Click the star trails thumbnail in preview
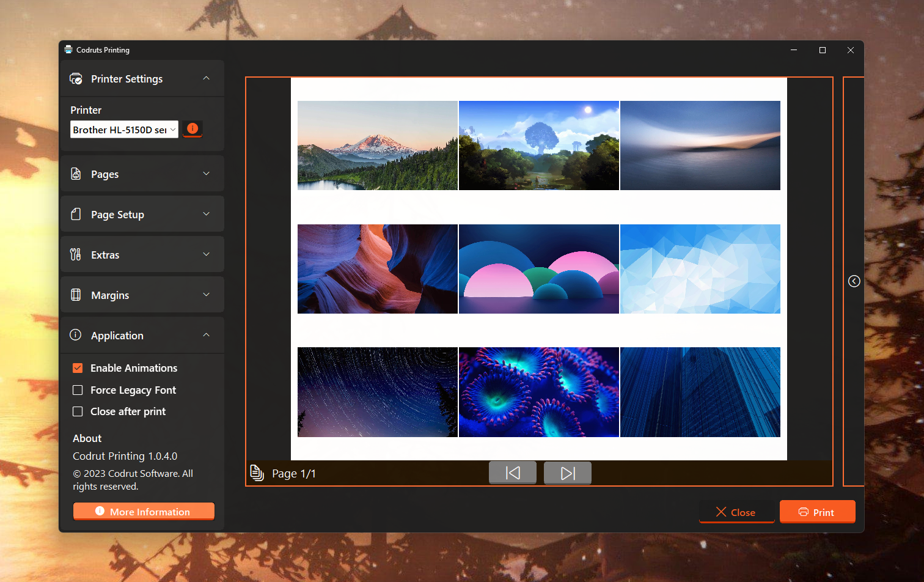Image resolution: width=924 pixels, height=582 pixels. (378, 392)
